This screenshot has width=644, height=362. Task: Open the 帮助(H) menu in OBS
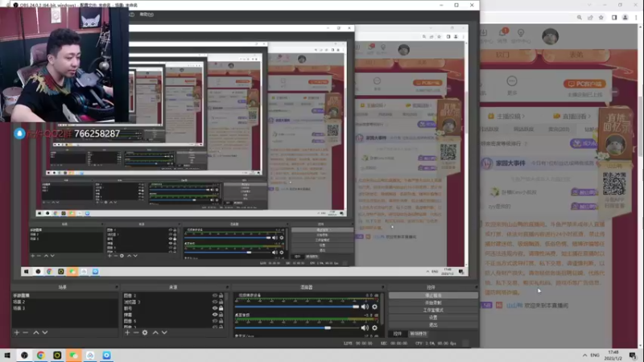(147, 14)
